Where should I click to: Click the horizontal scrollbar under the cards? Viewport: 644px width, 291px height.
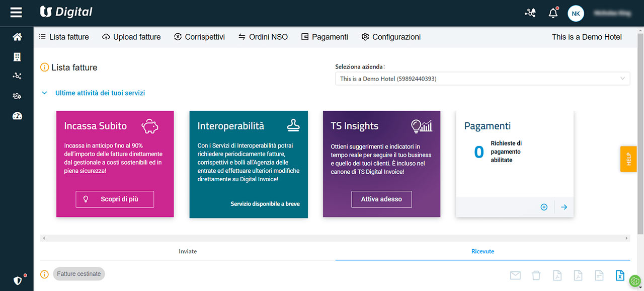click(335, 238)
